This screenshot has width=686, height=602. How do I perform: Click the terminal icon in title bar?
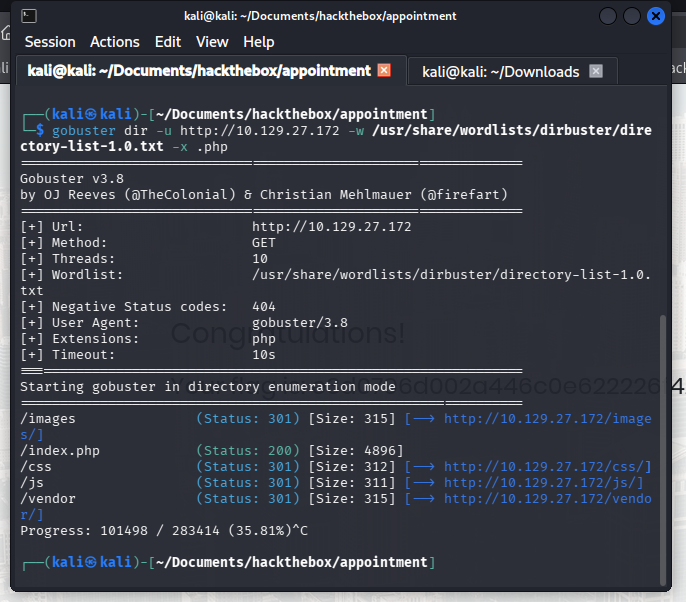[x=29, y=16]
